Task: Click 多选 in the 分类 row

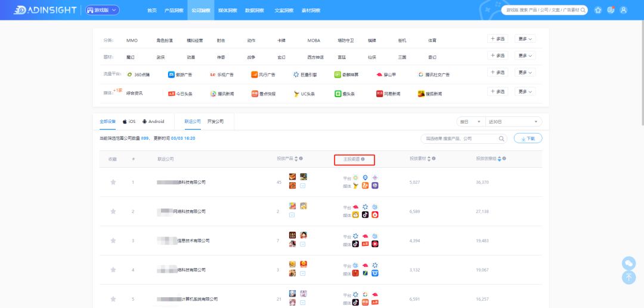Action: pyautogui.click(x=498, y=39)
